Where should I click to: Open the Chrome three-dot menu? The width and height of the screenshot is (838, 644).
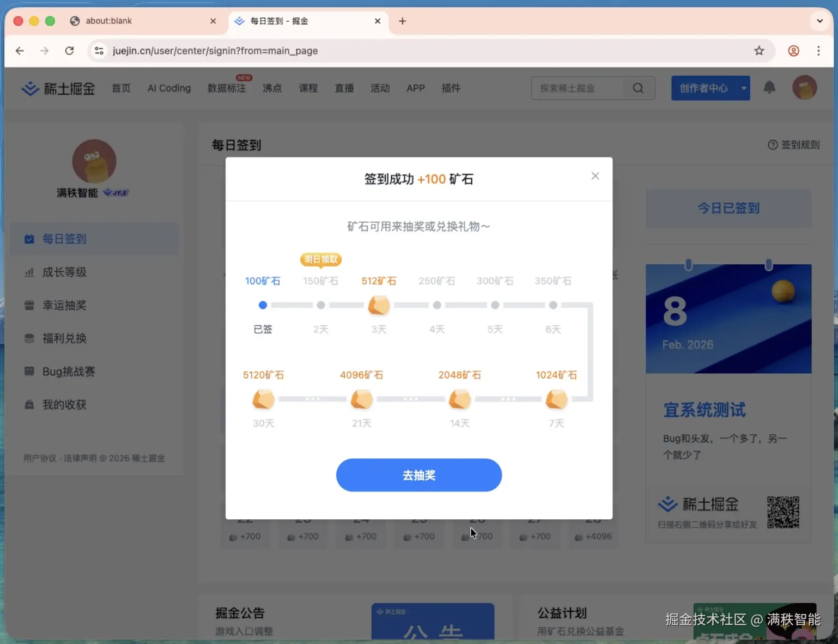818,51
